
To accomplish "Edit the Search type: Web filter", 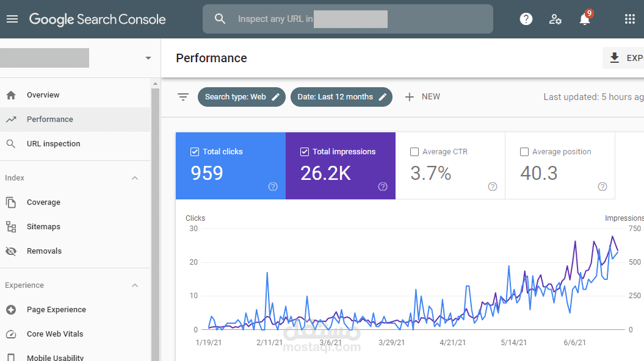I will (x=242, y=97).
